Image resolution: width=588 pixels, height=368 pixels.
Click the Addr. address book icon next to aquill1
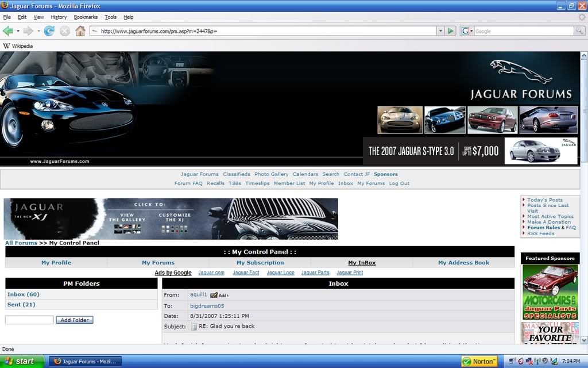click(219, 295)
